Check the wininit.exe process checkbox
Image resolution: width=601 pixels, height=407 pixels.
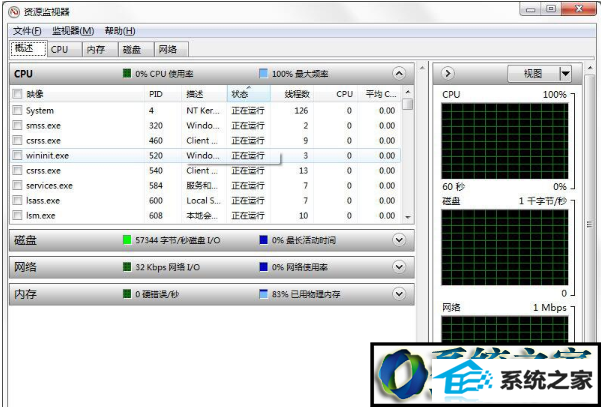(17, 155)
